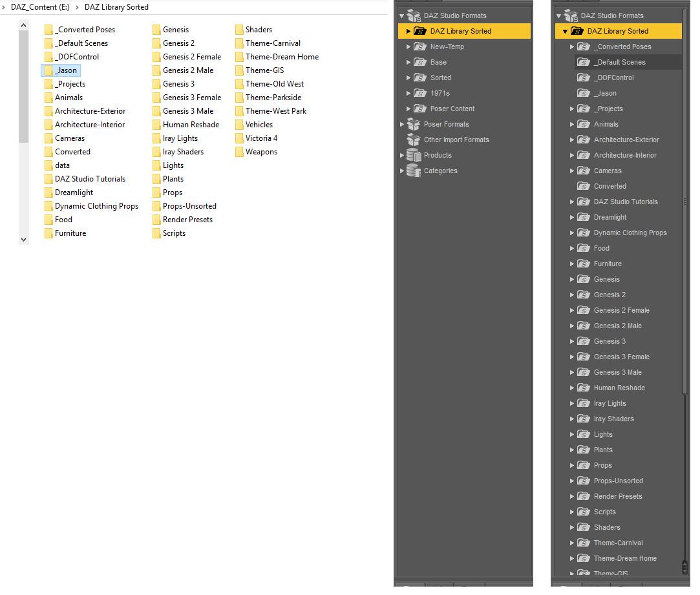
Task: Click the Dreamlight folder name in Explorer
Action: click(x=74, y=193)
